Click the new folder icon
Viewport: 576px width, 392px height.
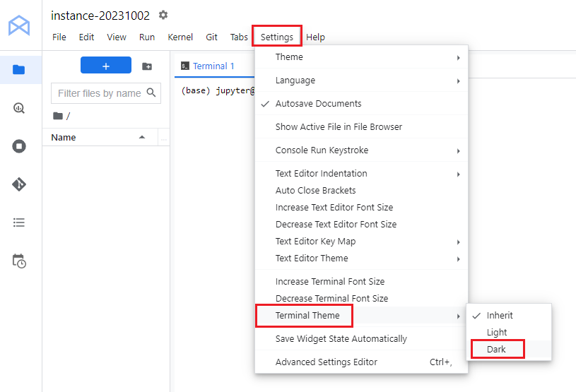pyautogui.click(x=147, y=66)
